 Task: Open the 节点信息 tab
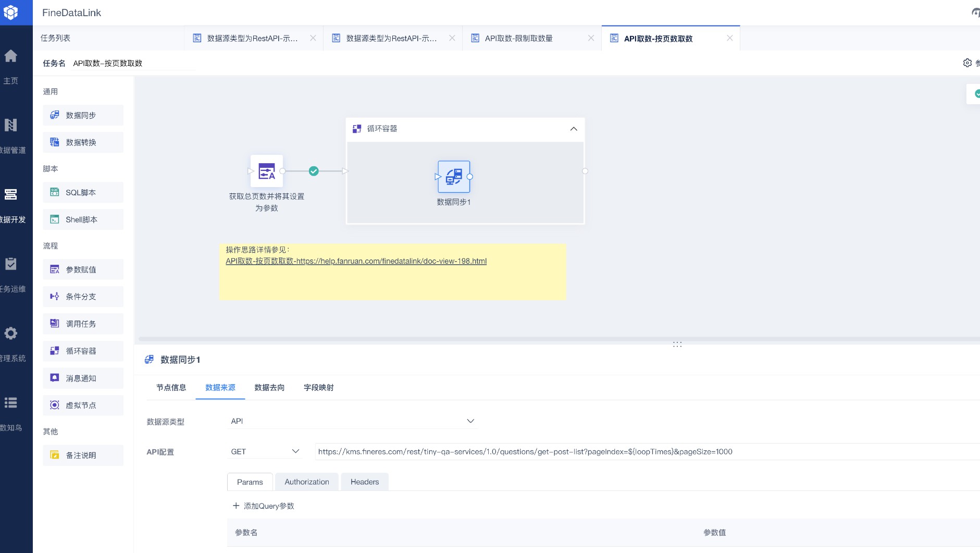pyautogui.click(x=171, y=387)
